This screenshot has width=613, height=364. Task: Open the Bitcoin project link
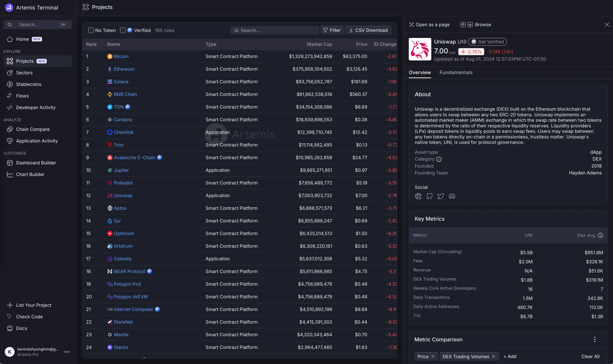tap(121, 56)
